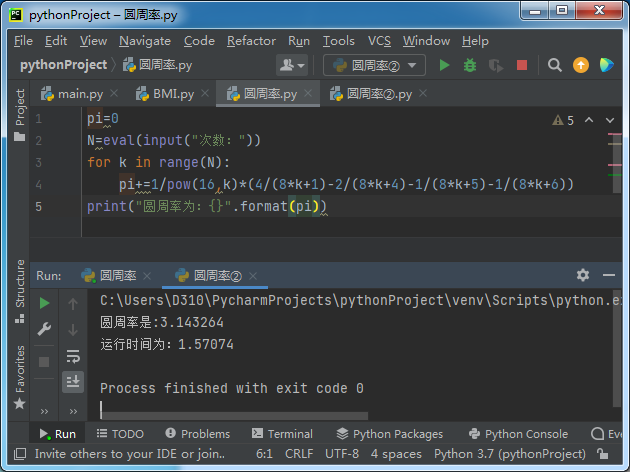The height and width of the screenshot is (472, 630).
Task: Close the 圆周率.py editor tab
Action: [308, 93]
